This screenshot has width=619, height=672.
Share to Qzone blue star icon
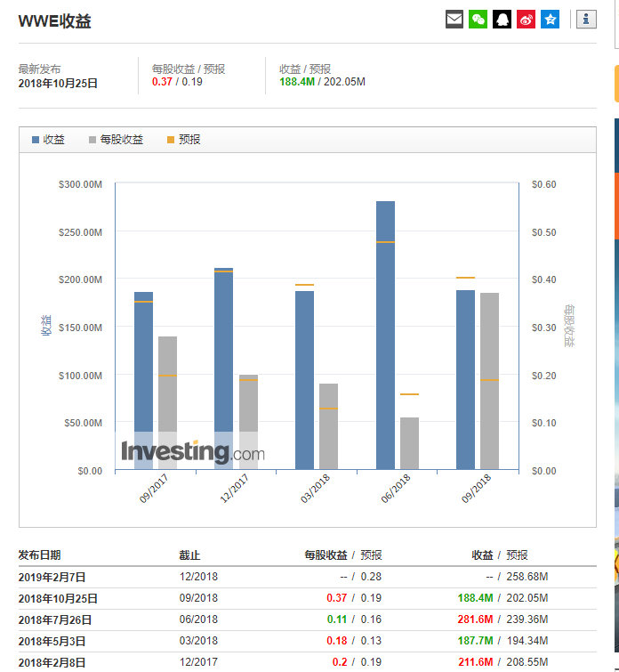(550, 20)
